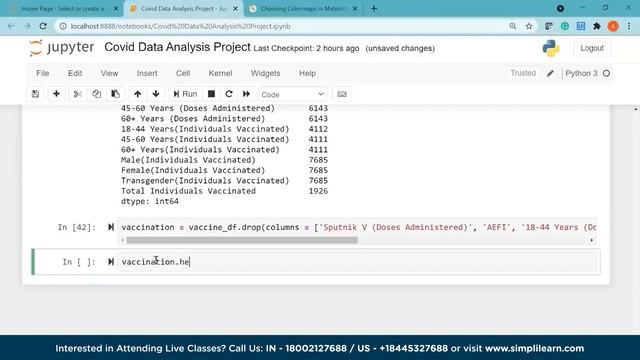Image resolution: width=640 pixels, height=360 pixels.
Task: Open the File menu
Action: pyautogui.click(x=42, y=73)
